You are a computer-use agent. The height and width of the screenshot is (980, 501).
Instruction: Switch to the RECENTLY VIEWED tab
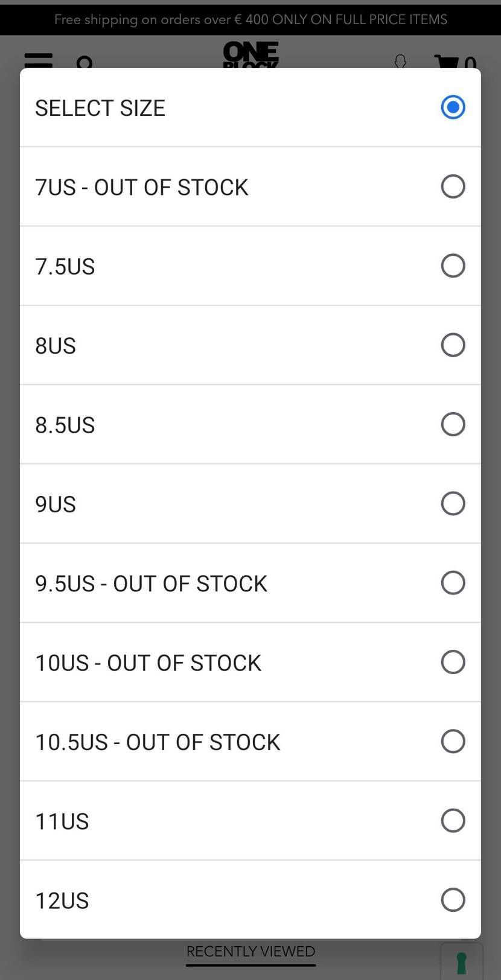[250, 952]
